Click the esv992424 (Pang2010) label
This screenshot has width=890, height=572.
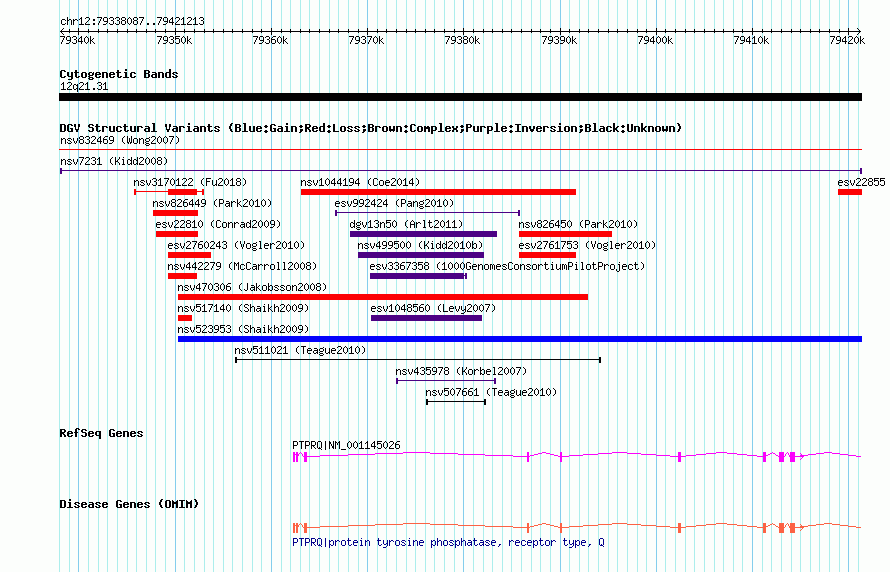click(x=394, y=203)
